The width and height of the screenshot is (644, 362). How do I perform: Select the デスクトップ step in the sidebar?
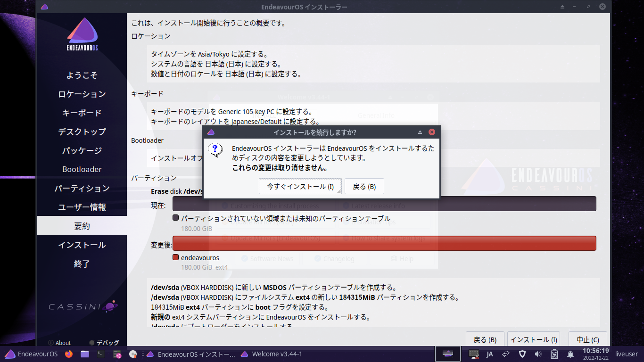point(82,132)
